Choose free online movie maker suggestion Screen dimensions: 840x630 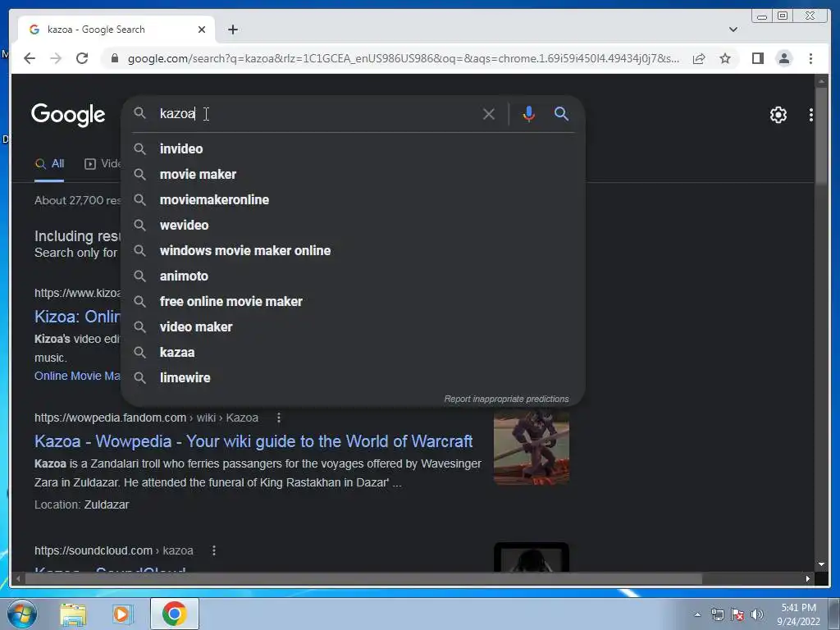tap(353, 302)
